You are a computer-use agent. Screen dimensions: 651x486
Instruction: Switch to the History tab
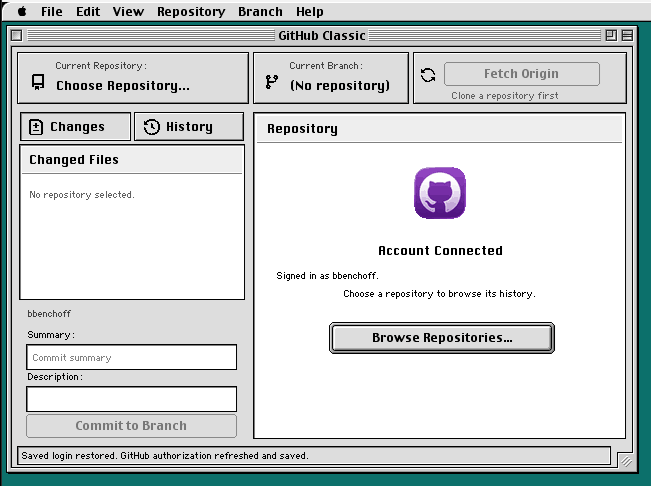tap(189, 127)
